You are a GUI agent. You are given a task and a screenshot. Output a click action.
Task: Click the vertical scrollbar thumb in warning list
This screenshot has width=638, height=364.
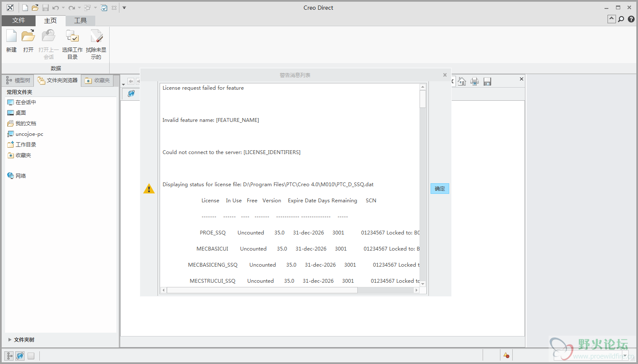pos(423,99)
